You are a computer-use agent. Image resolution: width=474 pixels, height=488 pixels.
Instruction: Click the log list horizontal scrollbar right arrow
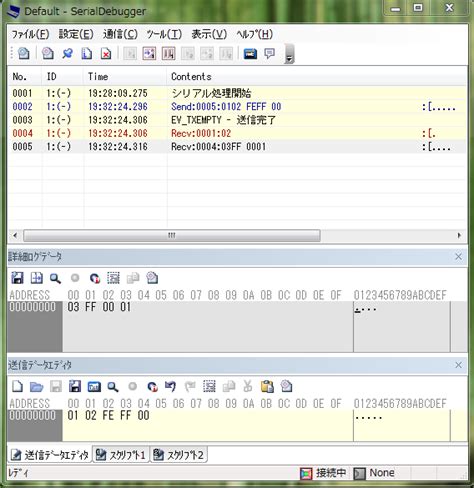coord(459,235)
